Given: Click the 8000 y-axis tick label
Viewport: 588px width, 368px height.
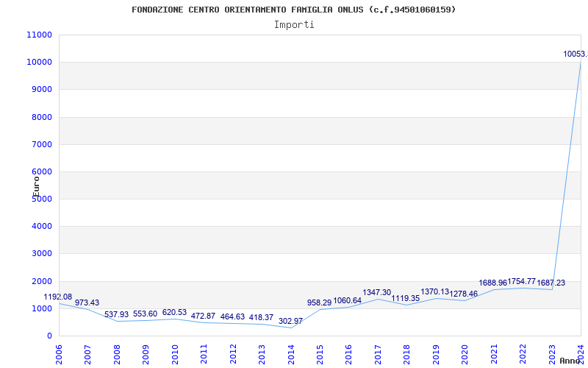Looking at the screenshot, I should click(x=42, y=117).
